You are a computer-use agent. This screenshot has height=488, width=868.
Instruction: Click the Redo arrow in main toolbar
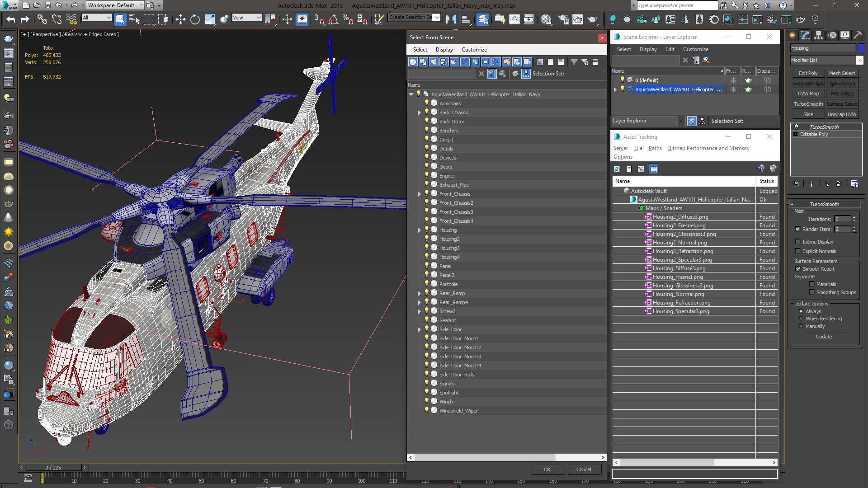pos(25,19)
